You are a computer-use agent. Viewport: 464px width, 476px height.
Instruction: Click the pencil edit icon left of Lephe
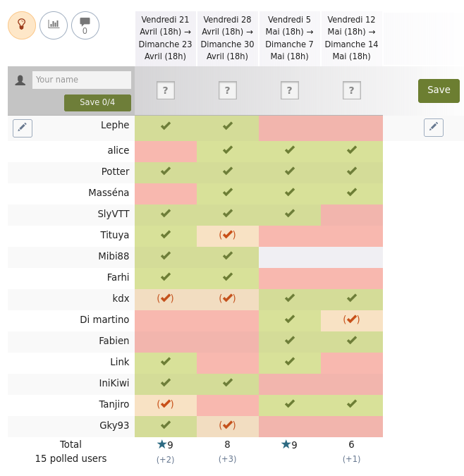click(x=23, y=128)
